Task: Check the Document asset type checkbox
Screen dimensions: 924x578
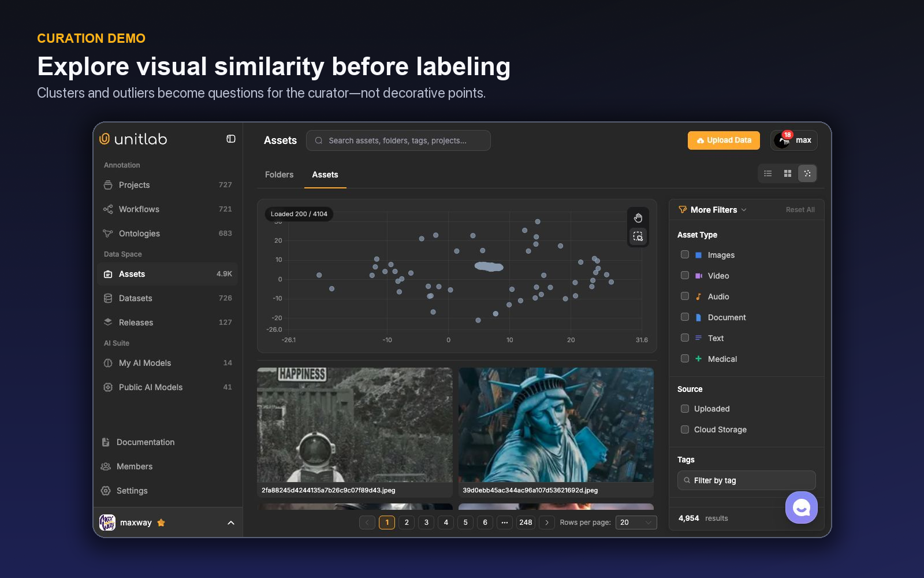Action: (685, 317)
